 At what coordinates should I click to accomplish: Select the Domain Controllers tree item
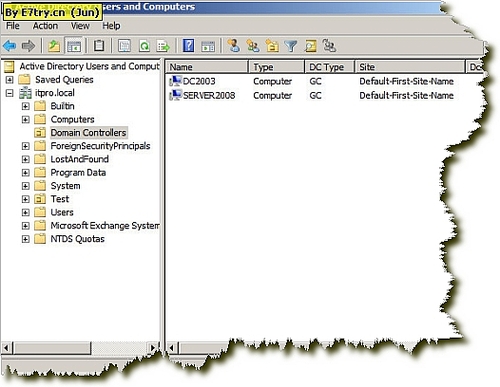pos(88,133)
